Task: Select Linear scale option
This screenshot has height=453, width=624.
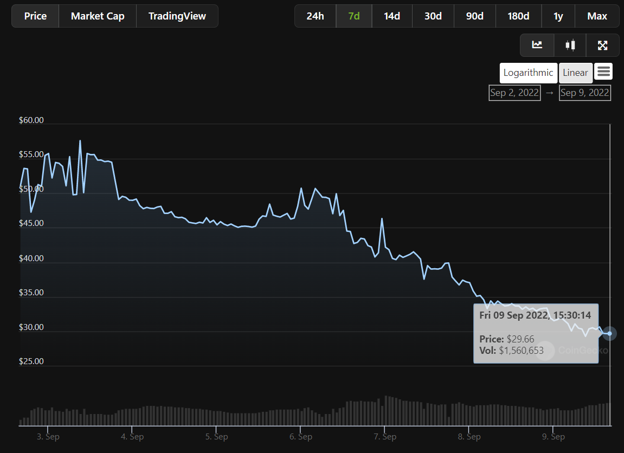Action: point(575,73)
